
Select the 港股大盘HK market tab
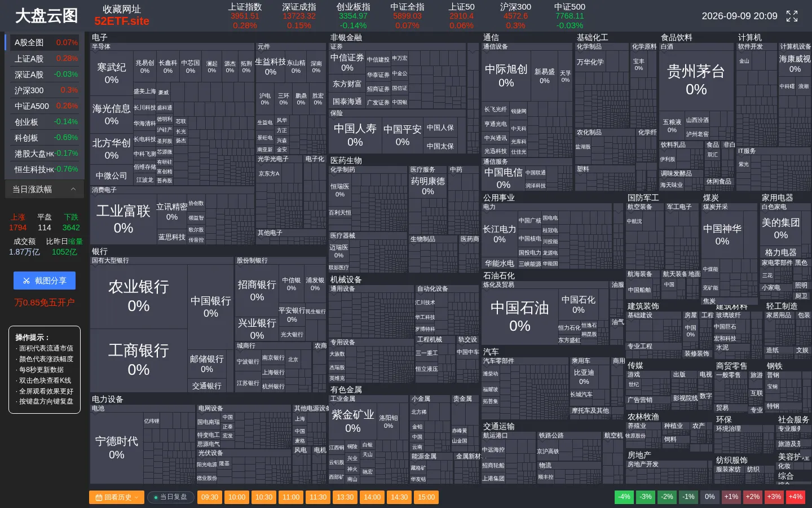pyautogui.click(x=45, y=153)
